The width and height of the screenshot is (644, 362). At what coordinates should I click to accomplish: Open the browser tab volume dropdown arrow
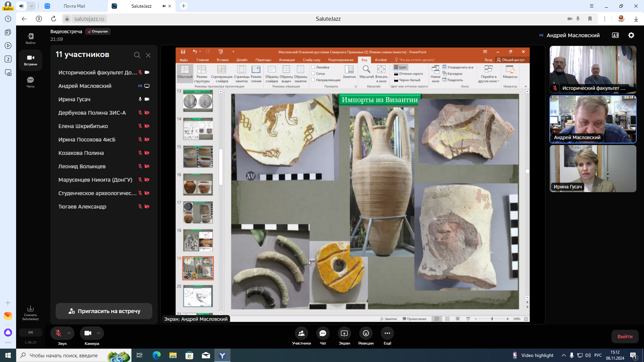[31, 6]
